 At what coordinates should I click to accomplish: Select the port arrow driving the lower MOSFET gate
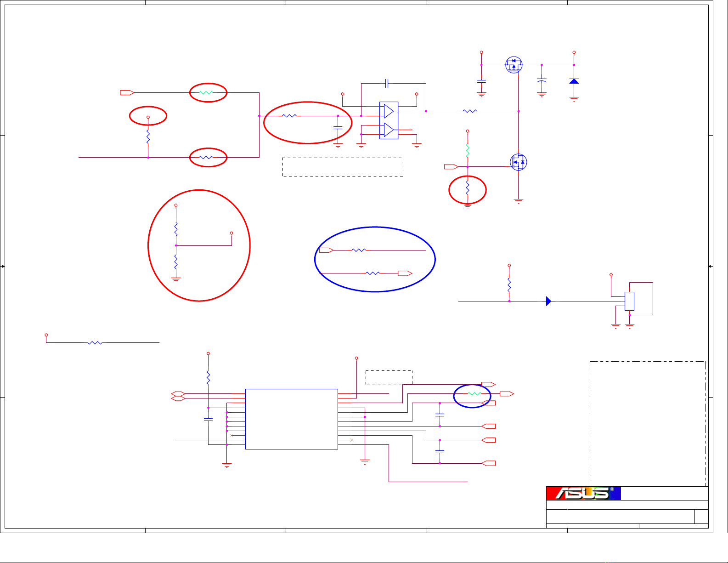pyautogui.click(x=451, y=166)
